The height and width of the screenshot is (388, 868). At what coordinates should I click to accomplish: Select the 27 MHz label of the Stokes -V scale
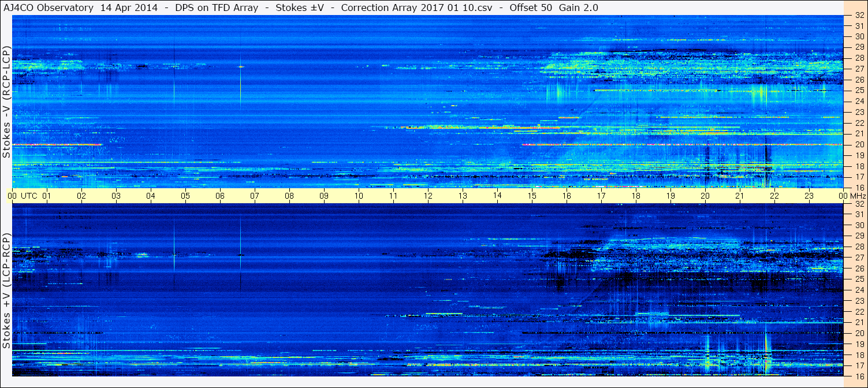pyautogui.click(x=859, y=69)
